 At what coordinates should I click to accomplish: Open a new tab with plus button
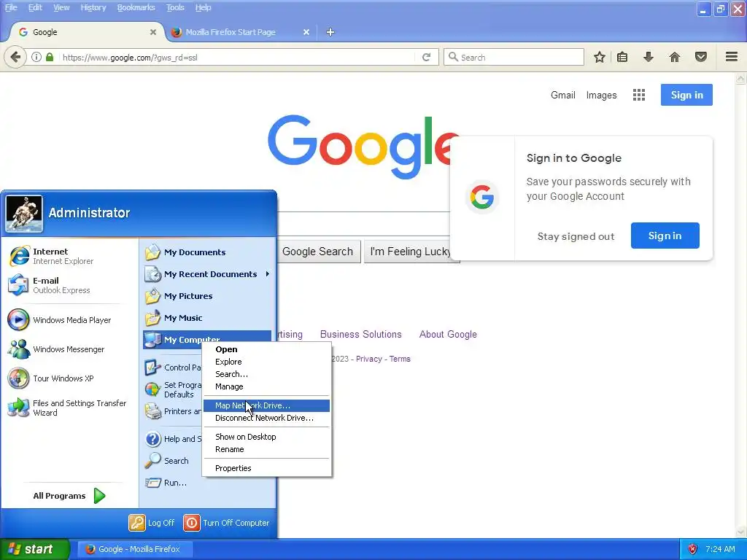point(330,32)
